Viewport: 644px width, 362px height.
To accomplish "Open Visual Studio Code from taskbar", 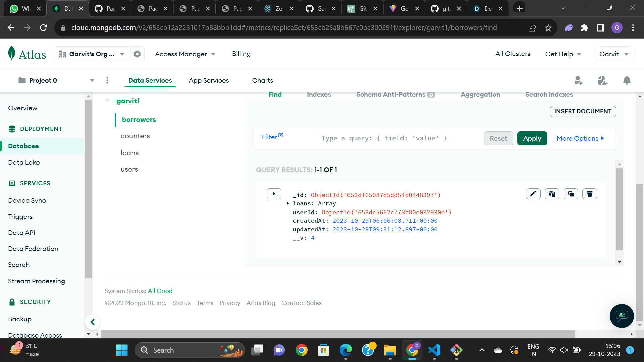I will [434, 350].
